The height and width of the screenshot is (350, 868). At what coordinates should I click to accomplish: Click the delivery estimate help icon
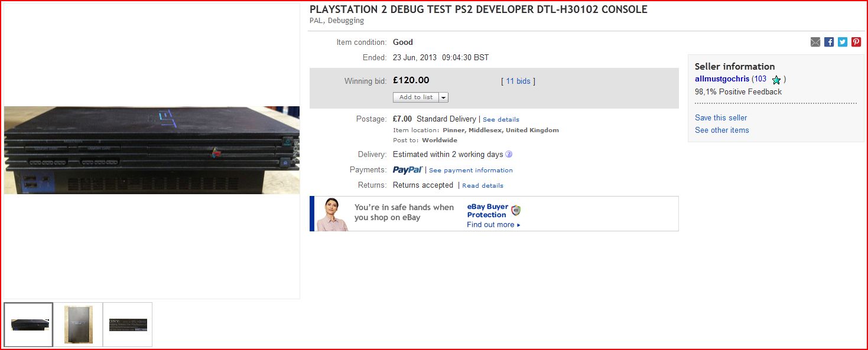point(509,155)
